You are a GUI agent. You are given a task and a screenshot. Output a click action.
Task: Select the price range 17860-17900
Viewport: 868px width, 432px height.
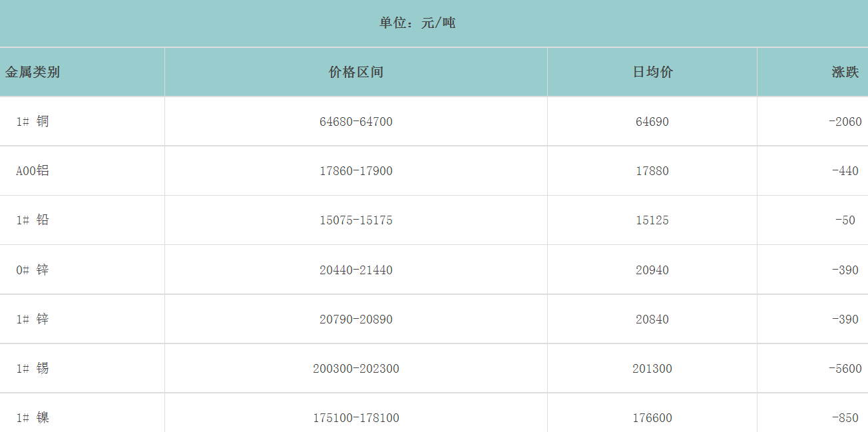pyautogui.click(x=356, y=171)
